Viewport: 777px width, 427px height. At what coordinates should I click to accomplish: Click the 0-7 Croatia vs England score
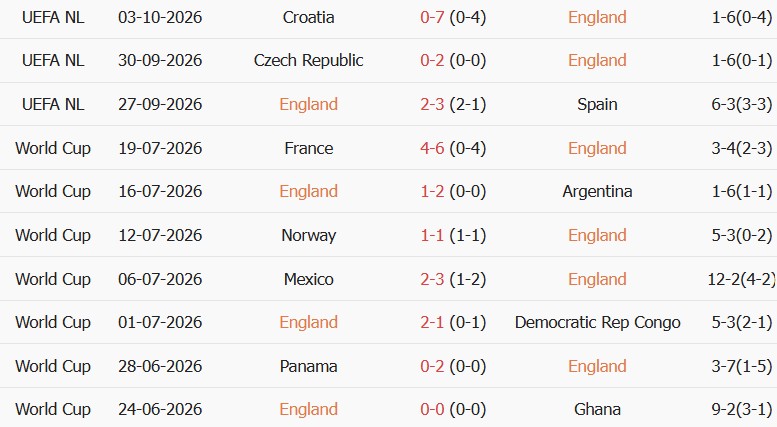pyautogui.click(x=432, y=17)
